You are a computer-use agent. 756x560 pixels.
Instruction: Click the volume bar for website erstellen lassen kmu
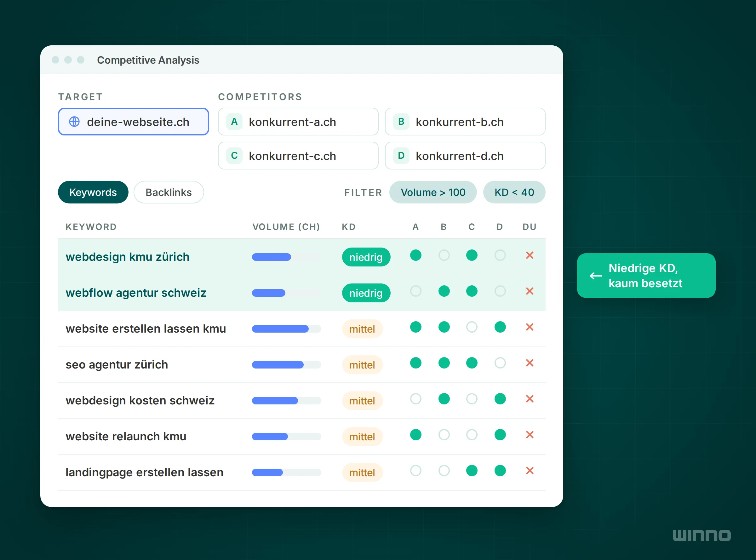[x=286, y=329]
